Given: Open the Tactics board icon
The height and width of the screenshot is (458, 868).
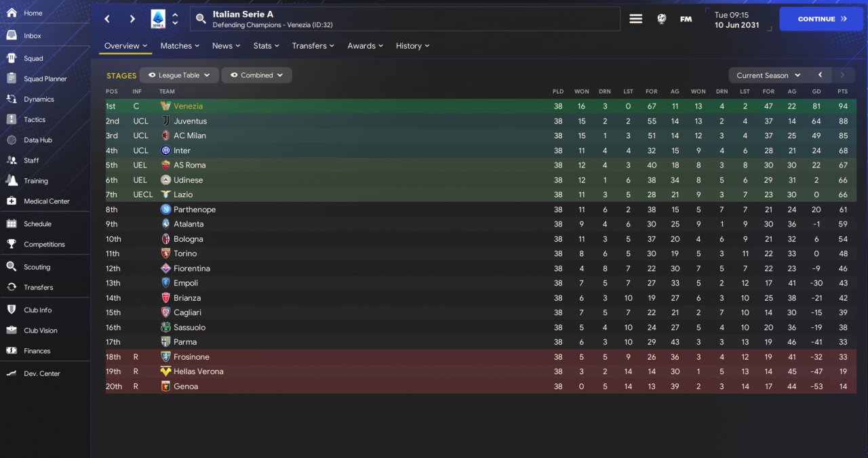Looking at the screenshot, I should coord(12,119).
